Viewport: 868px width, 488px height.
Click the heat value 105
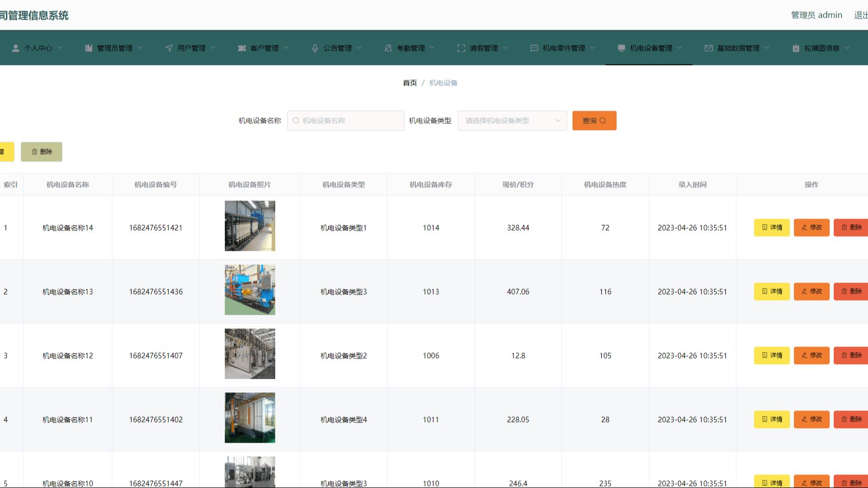pyautogui.click(x=605, y=356)
